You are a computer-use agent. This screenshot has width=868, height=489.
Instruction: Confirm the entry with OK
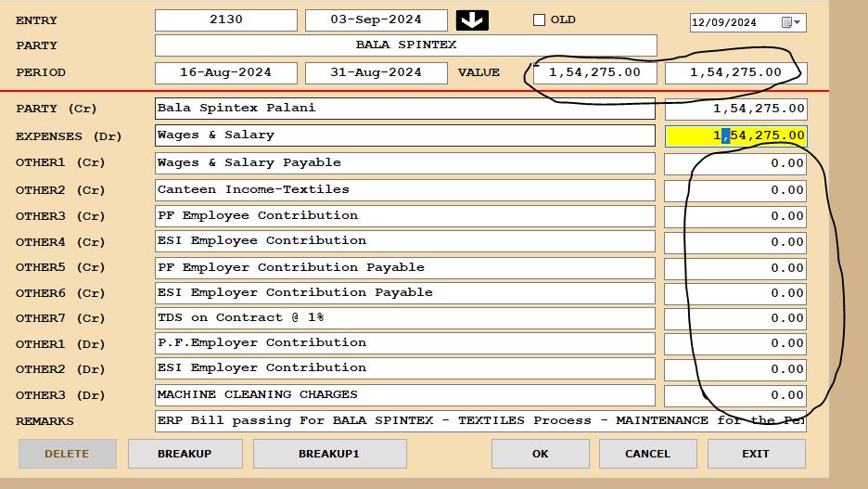click(x=540, y=454)
